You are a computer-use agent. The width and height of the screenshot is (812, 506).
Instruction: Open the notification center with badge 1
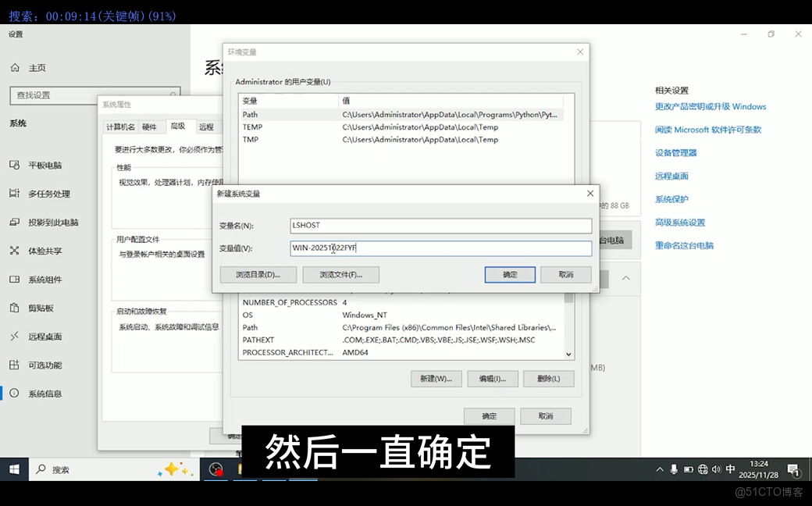pos(794,470)
